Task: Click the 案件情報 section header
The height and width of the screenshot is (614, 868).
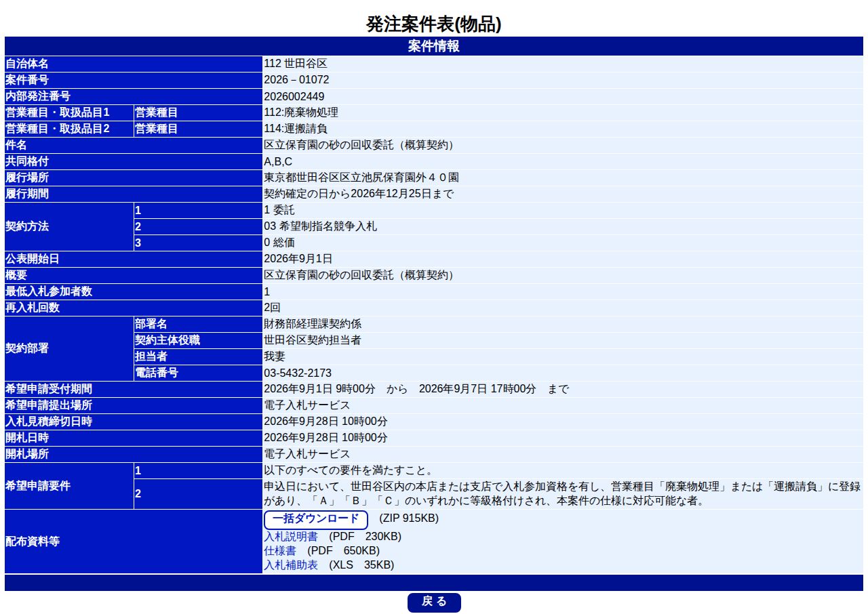Action: (434, 46)
